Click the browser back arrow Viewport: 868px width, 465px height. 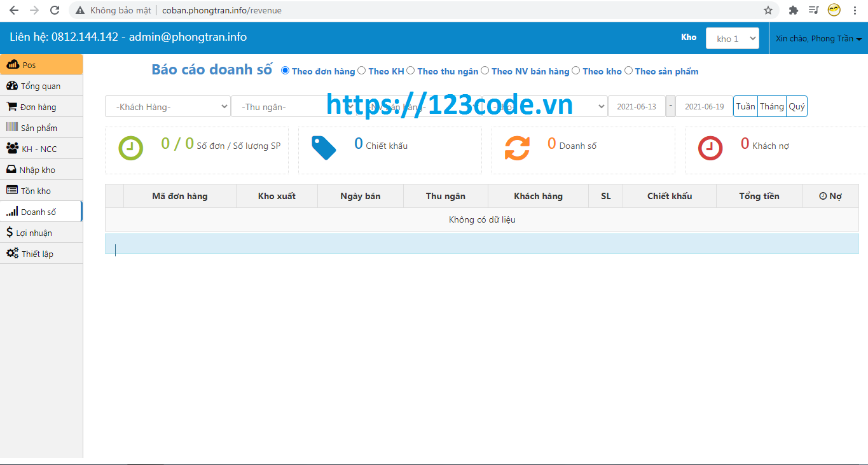(x=14, y=10)
